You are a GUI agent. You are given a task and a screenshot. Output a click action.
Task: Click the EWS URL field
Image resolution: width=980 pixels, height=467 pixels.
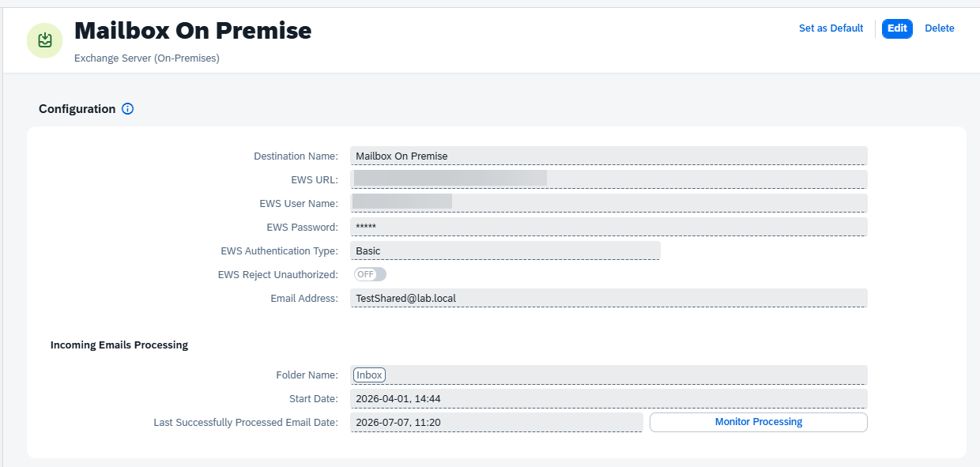click(609, 179)
